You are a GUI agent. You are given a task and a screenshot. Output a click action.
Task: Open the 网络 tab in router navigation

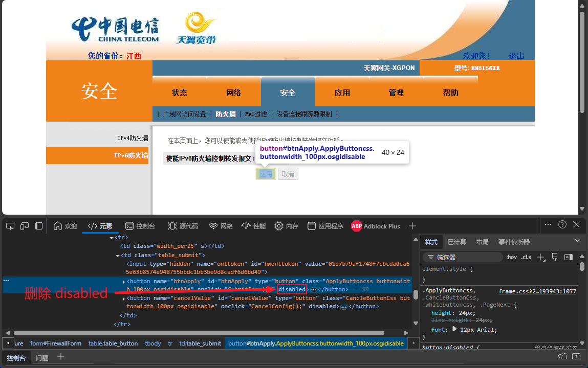(233, 93)
